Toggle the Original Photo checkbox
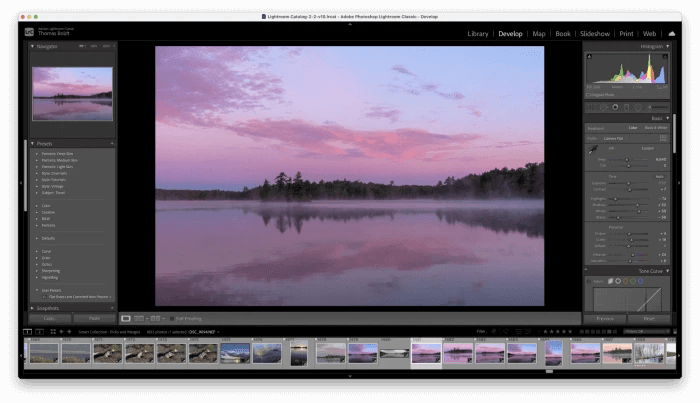Screen dimensions: 700x403 [x=588, y=95]
